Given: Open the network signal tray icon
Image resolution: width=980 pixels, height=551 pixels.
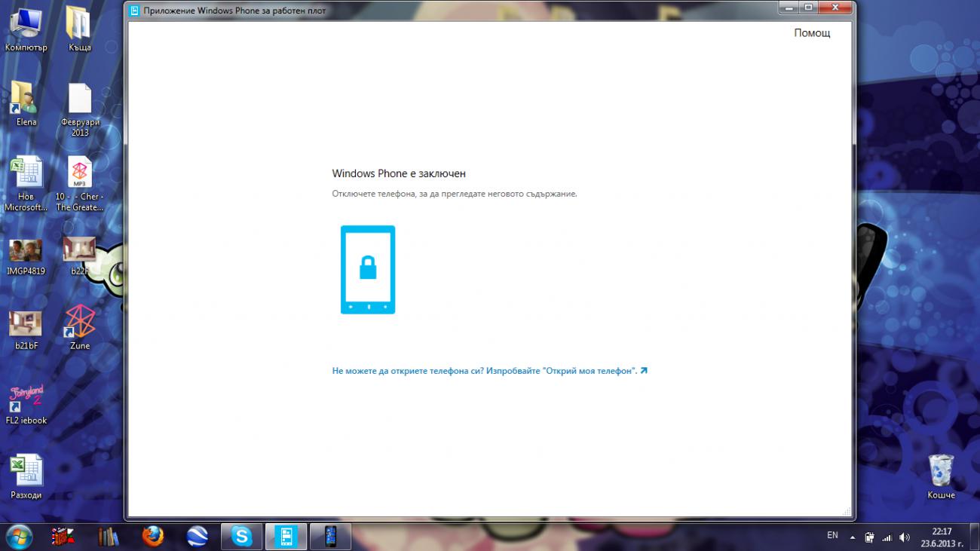Looking at the screenshot, I should pos(887,537).
